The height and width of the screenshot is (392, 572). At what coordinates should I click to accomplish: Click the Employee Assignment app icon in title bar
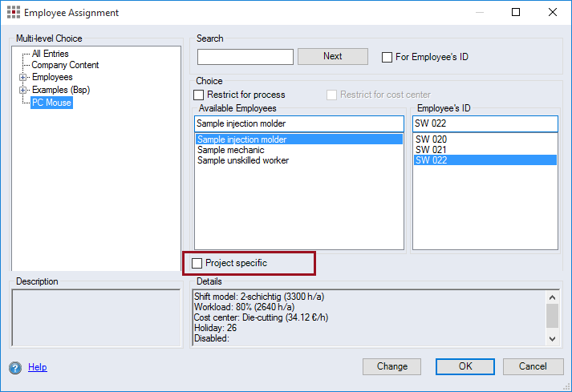point(13,13)
